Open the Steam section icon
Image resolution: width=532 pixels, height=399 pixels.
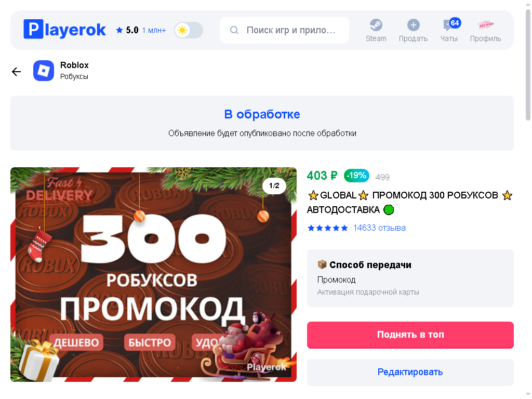point(376,25)
